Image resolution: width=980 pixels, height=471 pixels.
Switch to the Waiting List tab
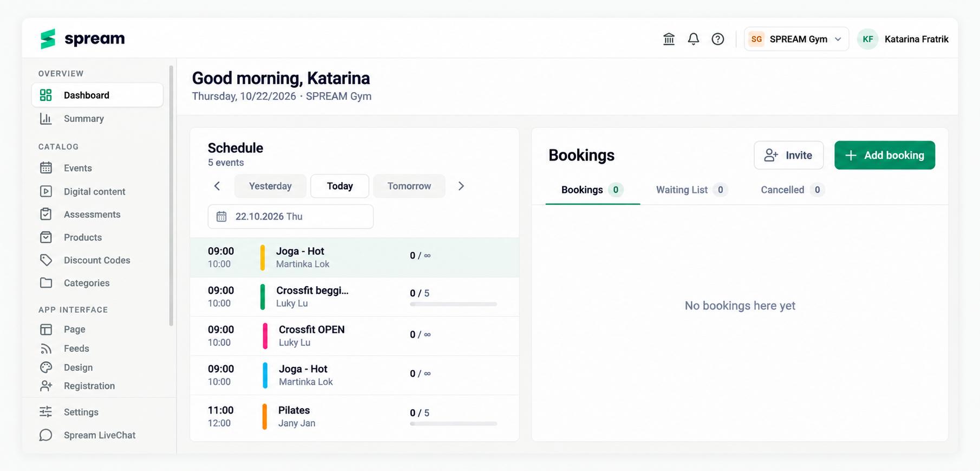pos(691,190)
